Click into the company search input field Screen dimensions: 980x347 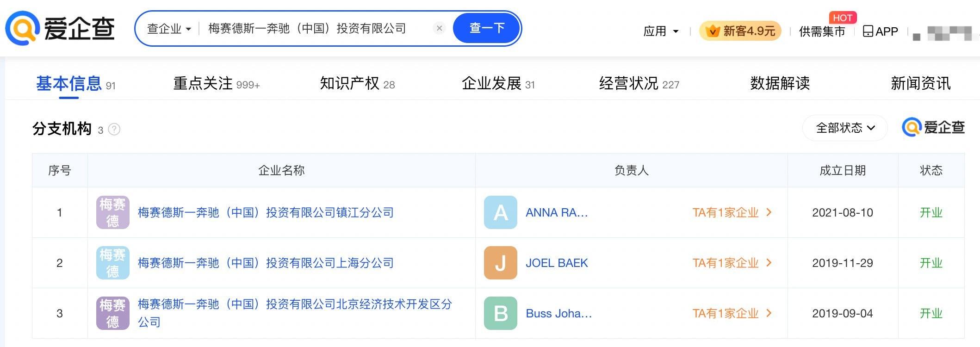pyautogui.click(x=315, y=29)
